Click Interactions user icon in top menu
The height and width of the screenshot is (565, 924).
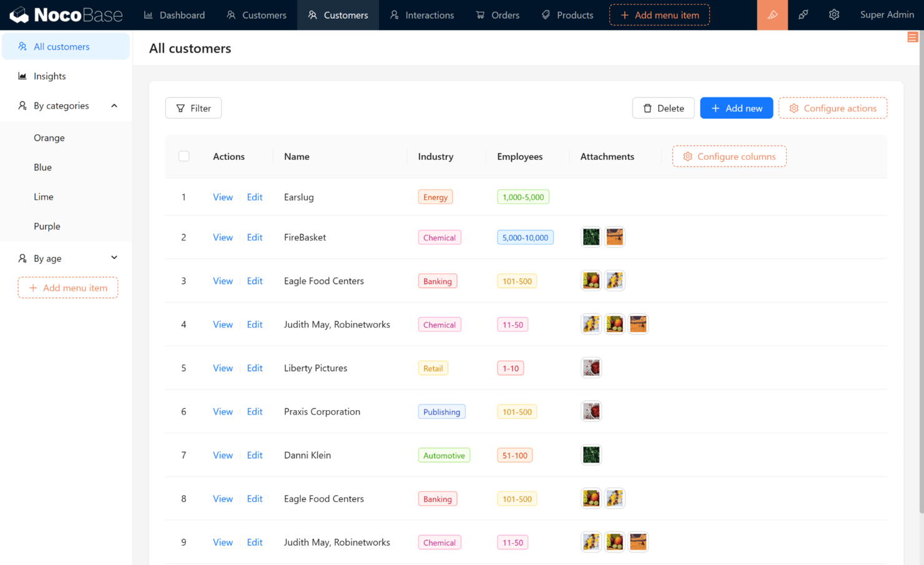coord(394,15)
